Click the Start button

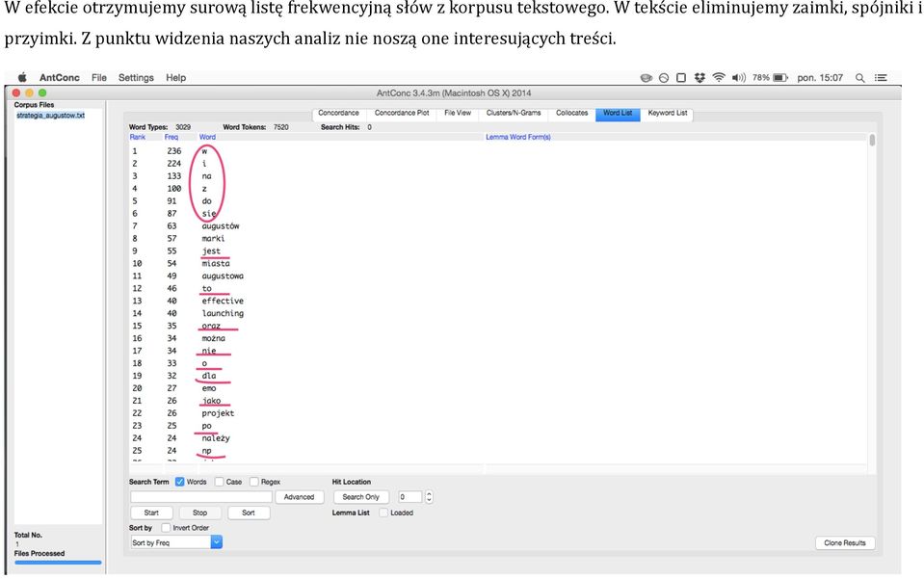point(151,513)
